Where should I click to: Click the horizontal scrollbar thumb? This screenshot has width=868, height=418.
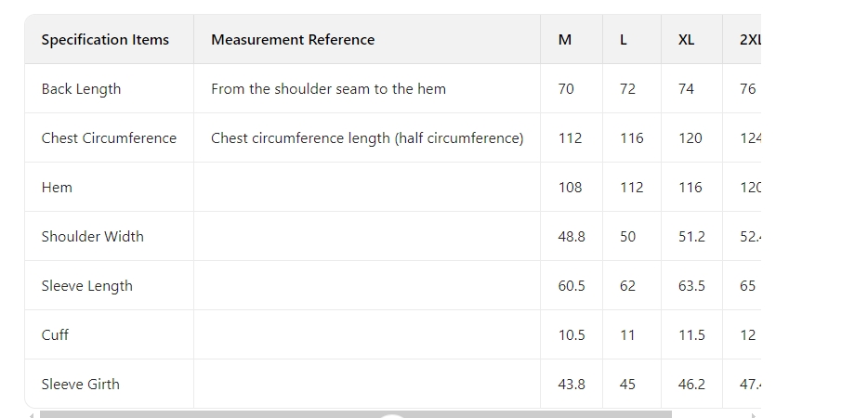point(355,414)
